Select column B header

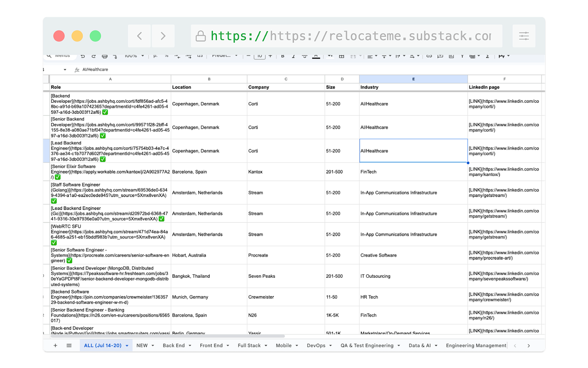[209, 79]
